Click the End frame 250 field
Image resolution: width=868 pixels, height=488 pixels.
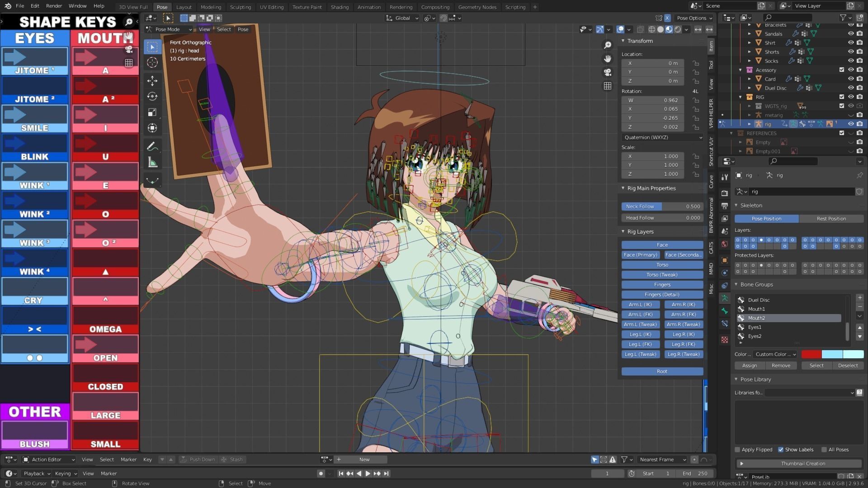[695, 474]
